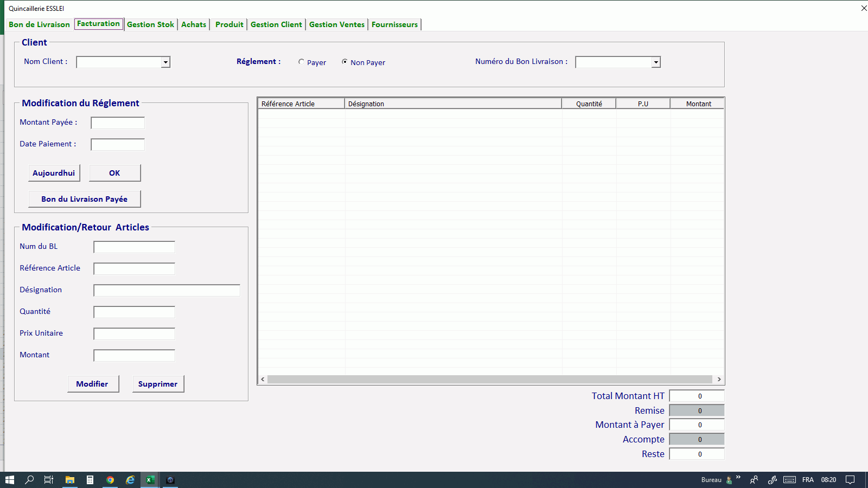Viewport: 868px width, 488px height.
Task: Switch to the Gestion Stok tab
Action: (150, 24)
